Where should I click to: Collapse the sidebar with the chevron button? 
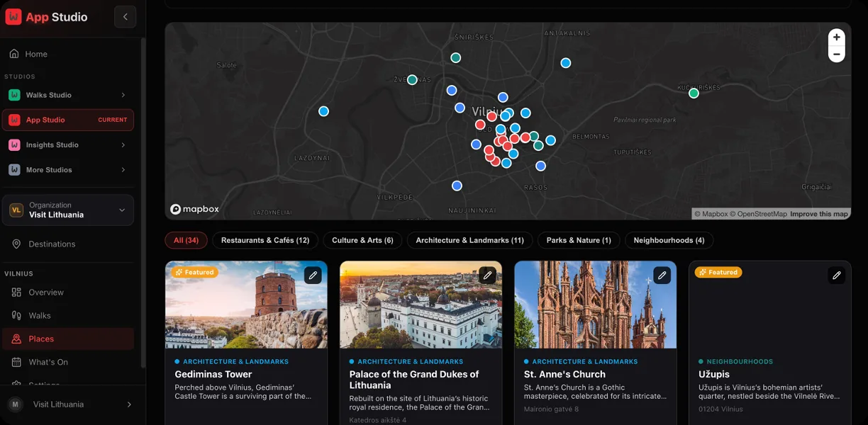(x=125, y=17)
